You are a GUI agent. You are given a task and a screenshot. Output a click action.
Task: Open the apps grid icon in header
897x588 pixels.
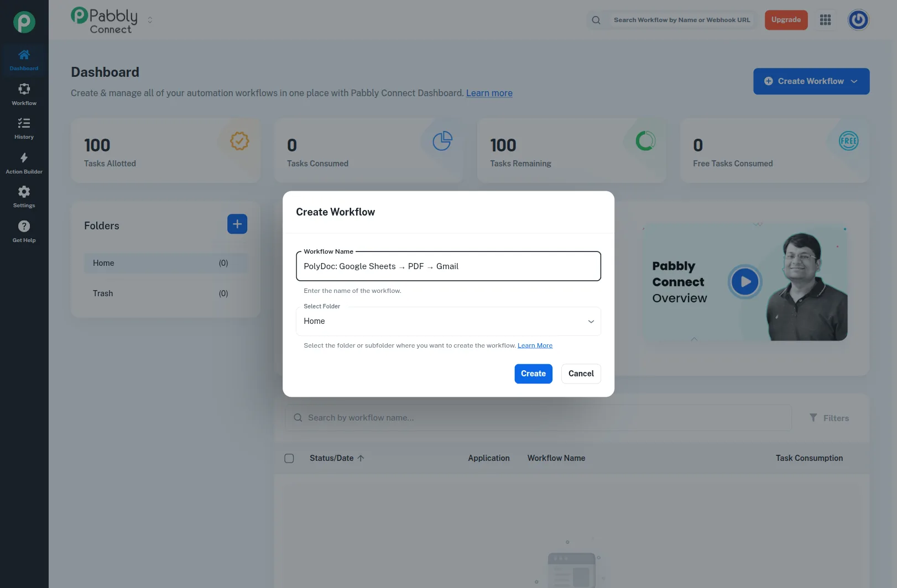(x=825, y=20)
